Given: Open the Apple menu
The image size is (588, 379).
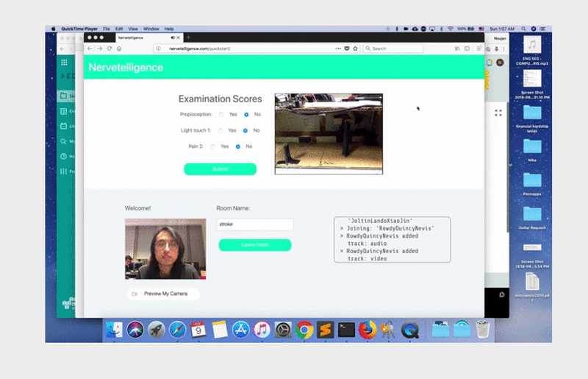Looking at the screenshot, I should pyautogui.click(x=53, y=29).
